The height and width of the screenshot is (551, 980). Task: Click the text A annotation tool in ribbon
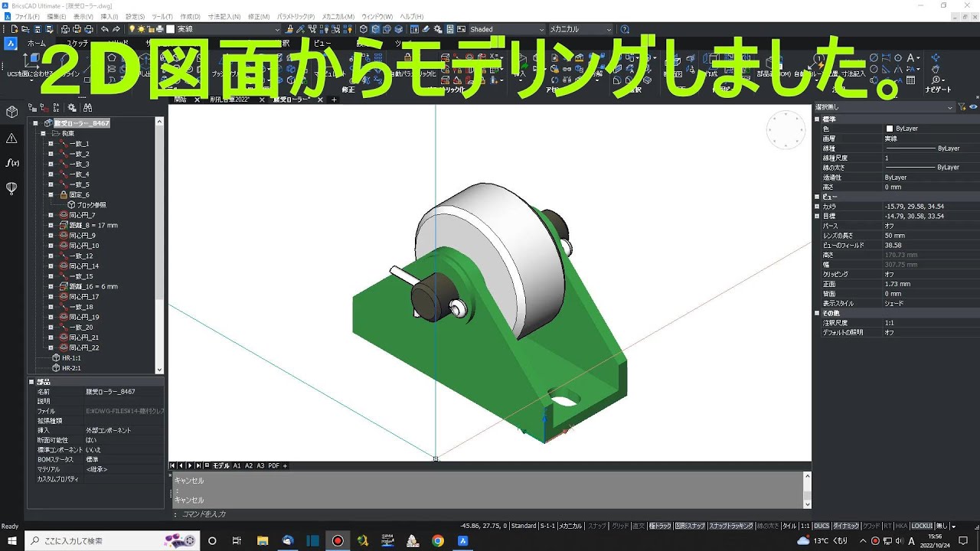(x=911, y=57)
